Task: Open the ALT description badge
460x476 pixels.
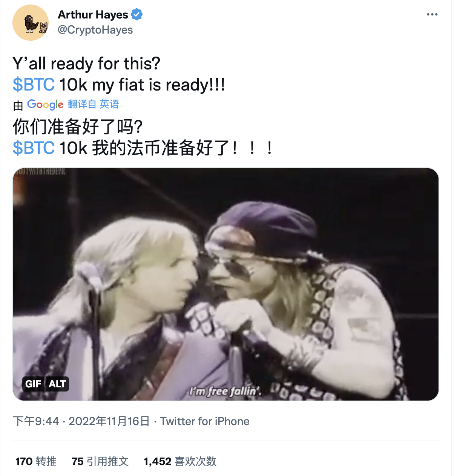Action: (57, 384)
